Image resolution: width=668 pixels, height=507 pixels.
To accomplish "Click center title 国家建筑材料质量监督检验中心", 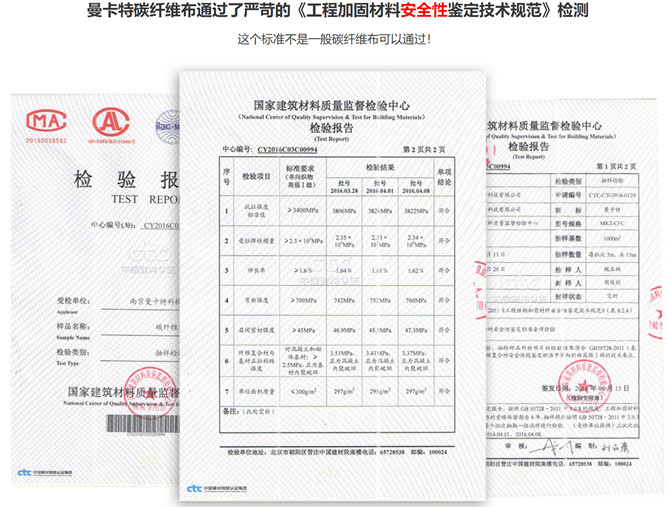I will tap(331, 106).
